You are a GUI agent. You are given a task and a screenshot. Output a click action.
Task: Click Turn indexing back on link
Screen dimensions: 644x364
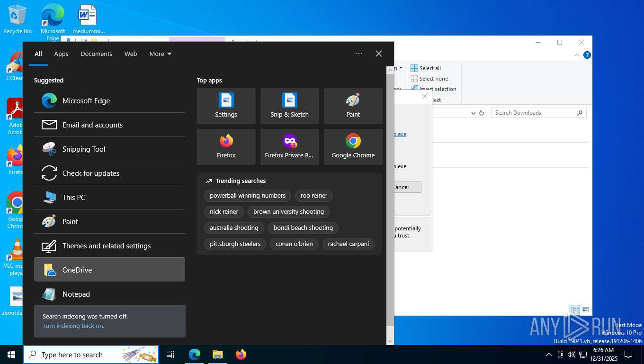73,326
